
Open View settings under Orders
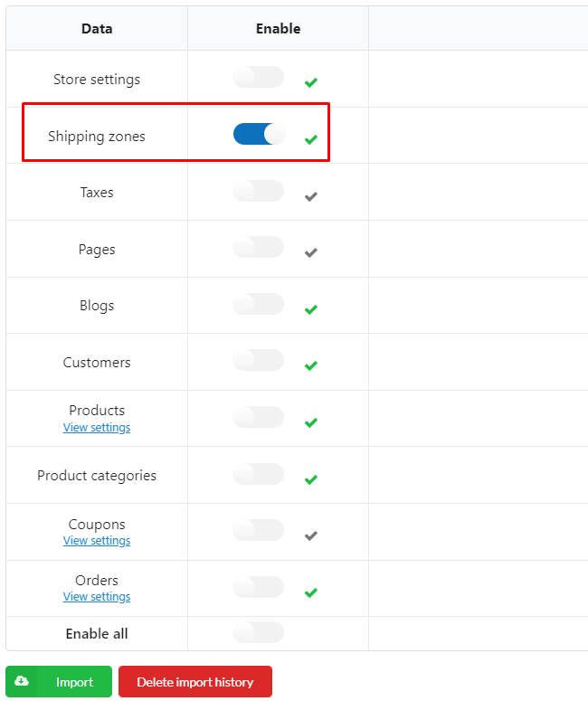[97, 596]
